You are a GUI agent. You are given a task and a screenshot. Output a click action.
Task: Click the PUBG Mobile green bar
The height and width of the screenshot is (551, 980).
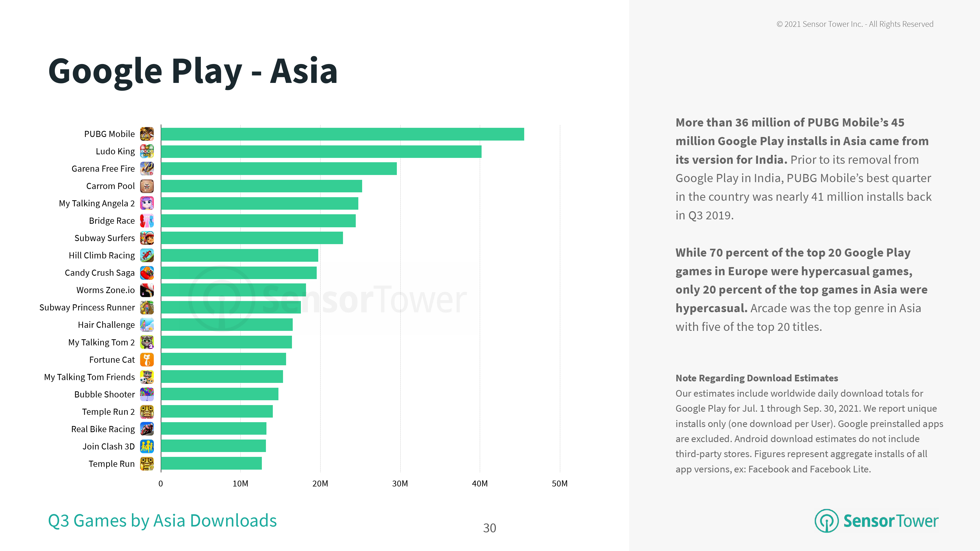[x=342, y=134]
